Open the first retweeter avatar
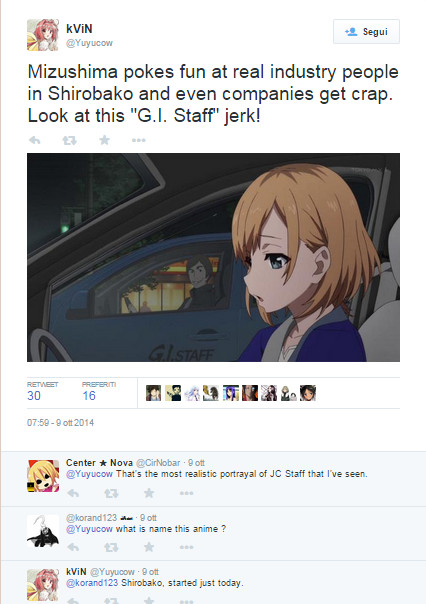Viewport: 426px width, 604px height. 153,393
